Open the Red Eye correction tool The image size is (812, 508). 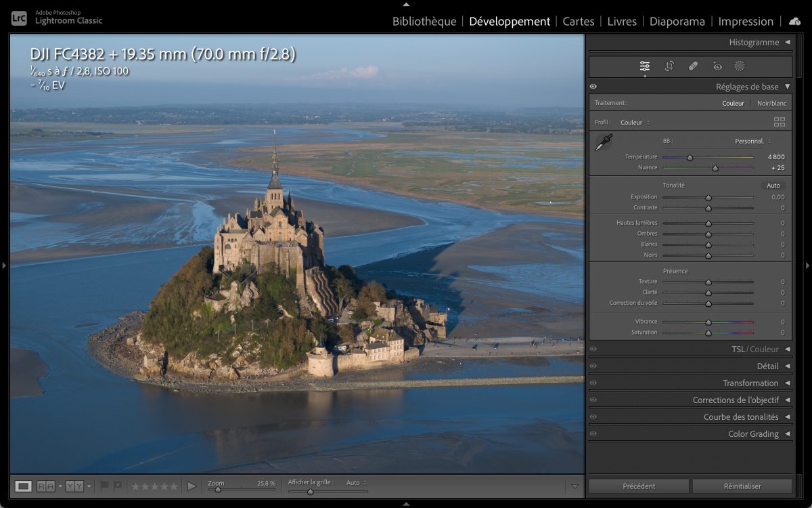click(x=717, y=66)
